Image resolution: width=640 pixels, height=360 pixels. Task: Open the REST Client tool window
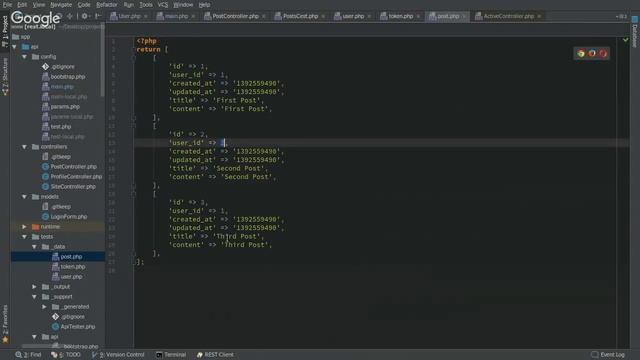(215, 355)
